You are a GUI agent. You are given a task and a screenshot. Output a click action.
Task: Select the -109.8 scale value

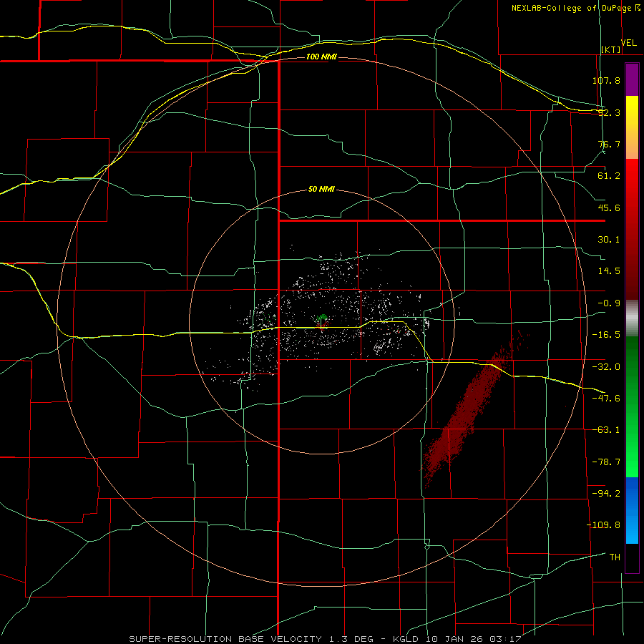click(604, 525)
